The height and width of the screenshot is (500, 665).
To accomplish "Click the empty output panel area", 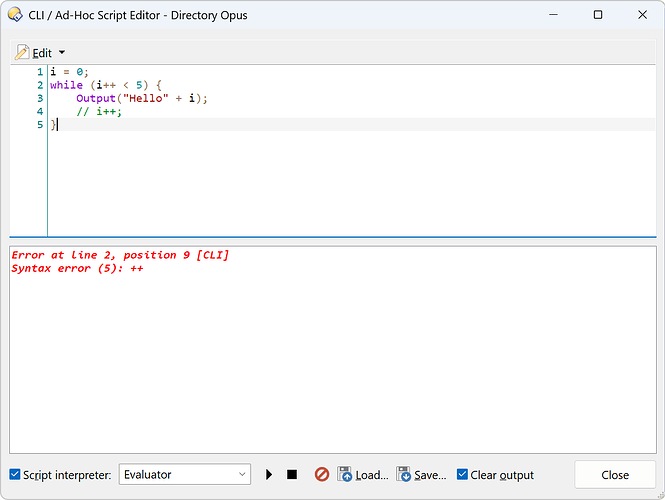I will pos(332,370).
